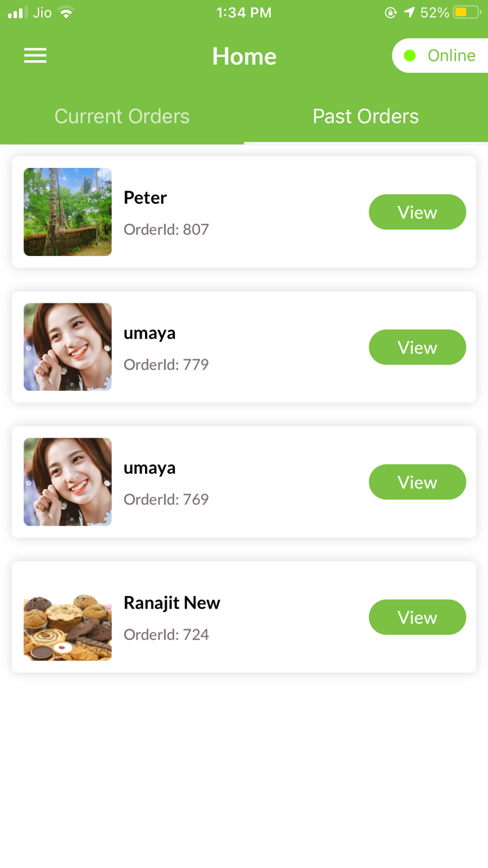Select the OrderId 779 text on umaya's card

point(166,364)
